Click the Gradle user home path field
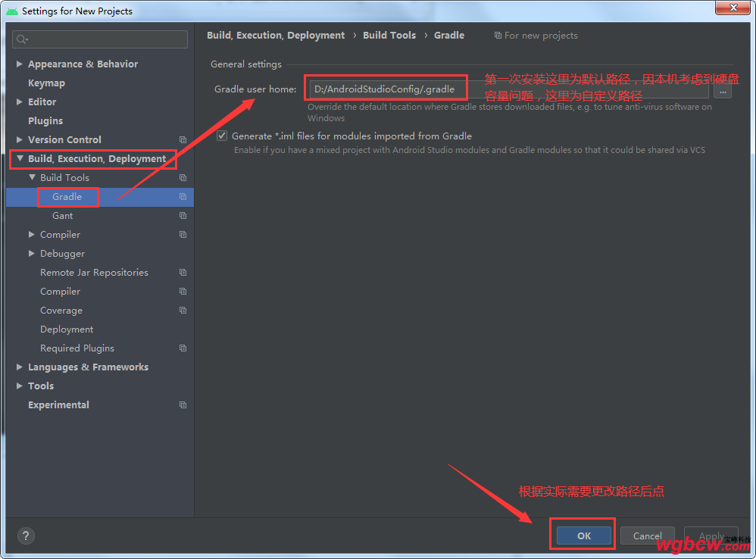This screenshot has height=559, width=756. pos(508,89)
